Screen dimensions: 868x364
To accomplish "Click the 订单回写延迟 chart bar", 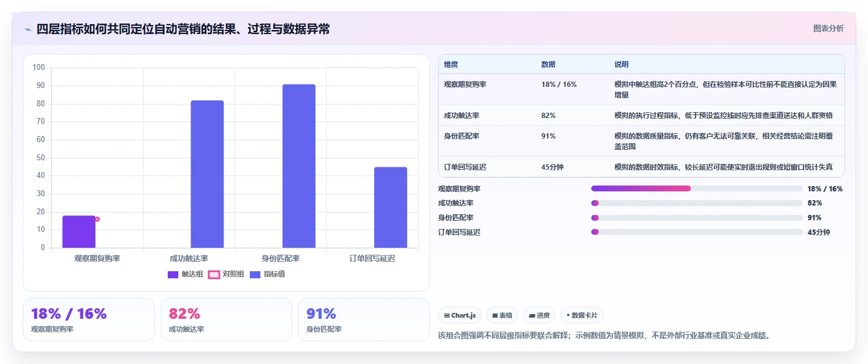I will tap(391, 207).
